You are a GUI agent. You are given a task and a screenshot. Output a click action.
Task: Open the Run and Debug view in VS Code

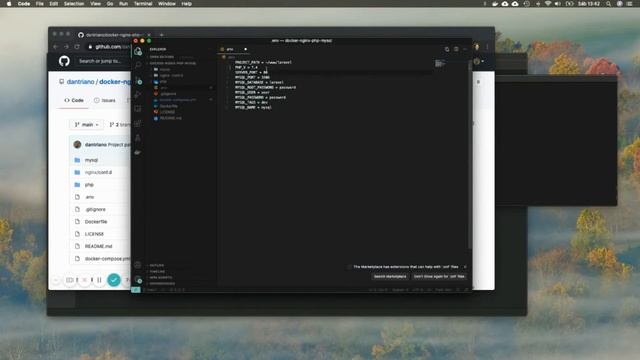[138, 94]
